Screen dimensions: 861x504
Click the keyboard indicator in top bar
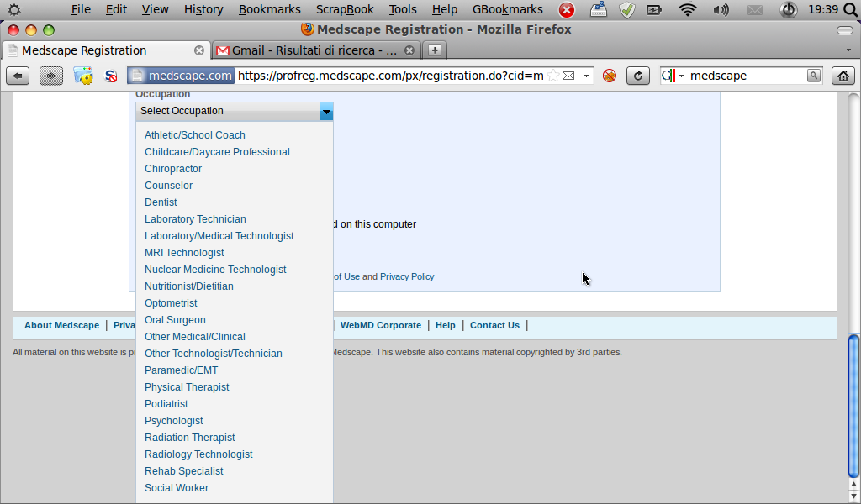599,10
